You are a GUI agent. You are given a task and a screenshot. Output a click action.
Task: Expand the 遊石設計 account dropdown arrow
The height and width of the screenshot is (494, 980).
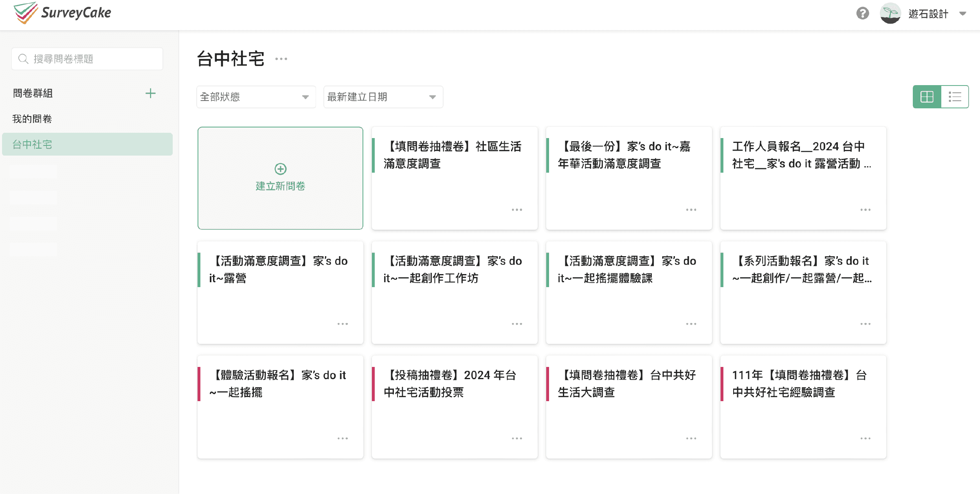click(x=962, y=13)
